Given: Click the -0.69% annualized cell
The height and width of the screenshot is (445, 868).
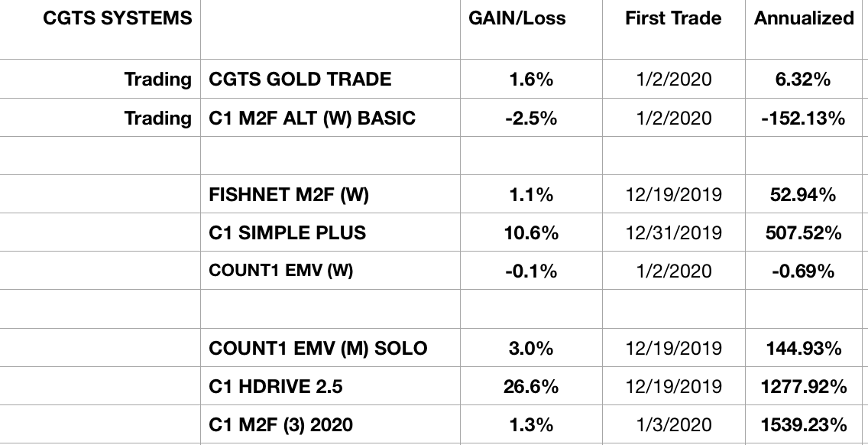Looking at the screenshot, I should (804, 271).
